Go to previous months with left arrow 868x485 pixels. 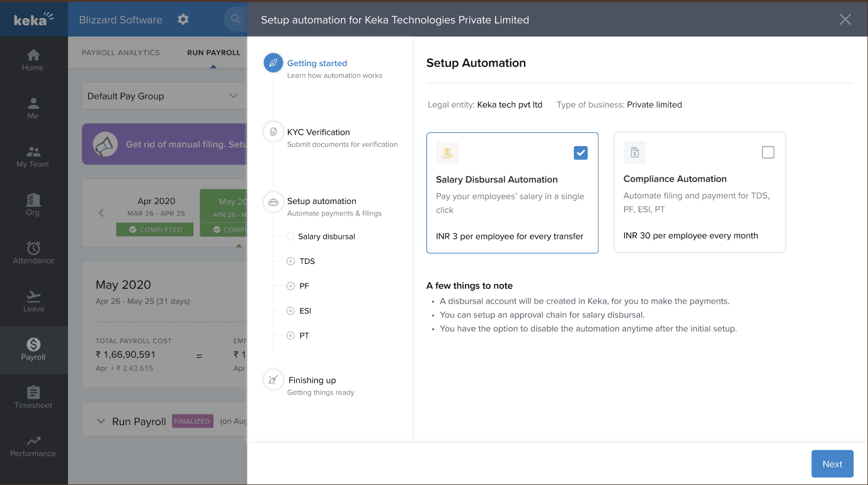101,213
